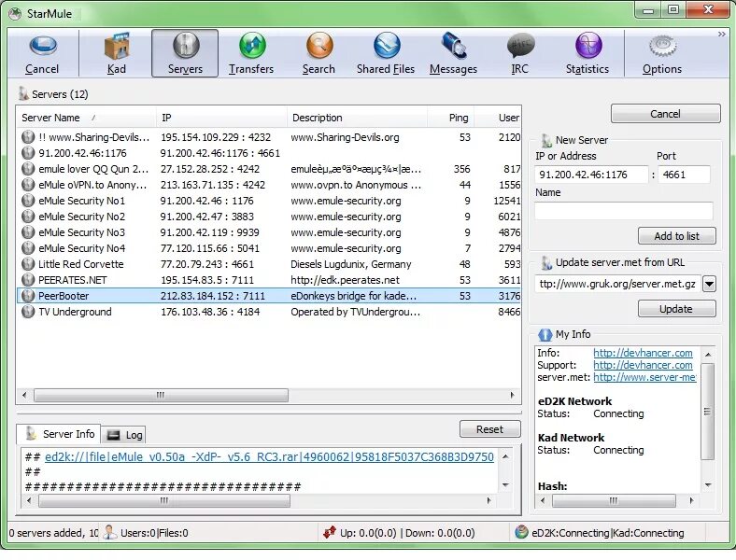The height and width of the screenshot is (560, 736).
Task: Click the New Server group icon
Action: (545, 140)
